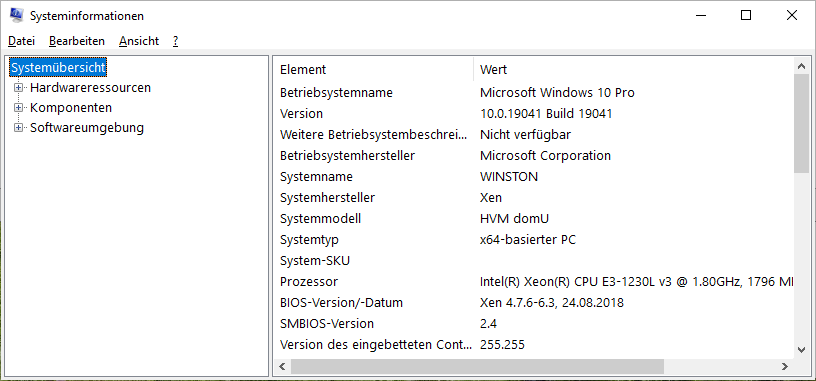The height and width of the screenshot is (381, 816).
Task: Click the Element column header
Action: click(x=373, y=69)
